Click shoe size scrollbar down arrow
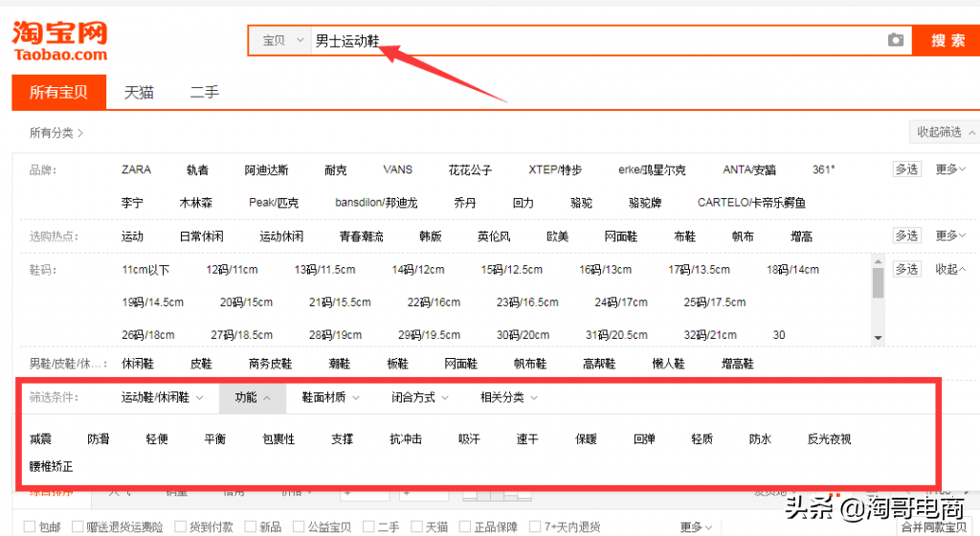 (879, 338)
